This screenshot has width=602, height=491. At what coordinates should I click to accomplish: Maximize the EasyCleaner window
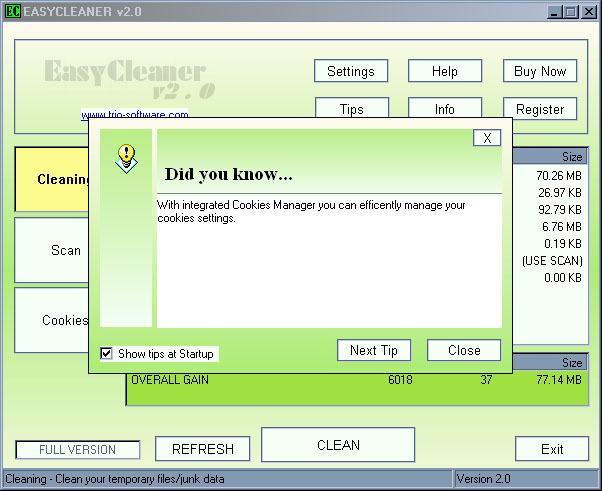click(x=571, y=12)
